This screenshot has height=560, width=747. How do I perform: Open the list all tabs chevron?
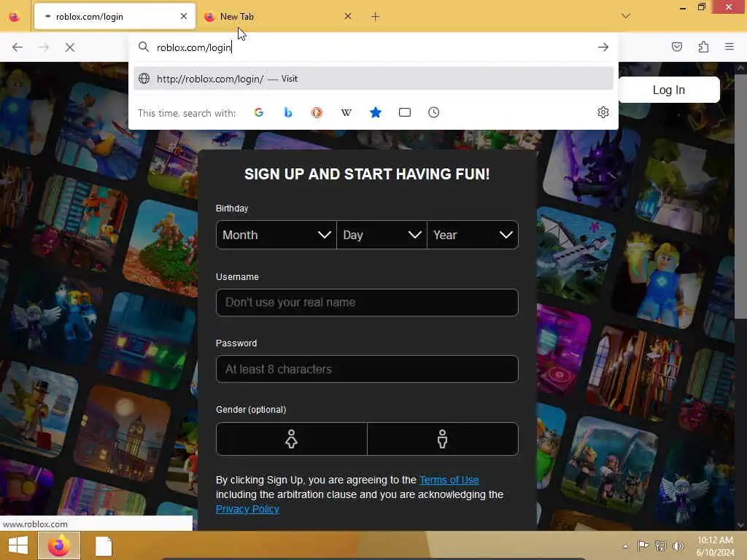point(626,16)
